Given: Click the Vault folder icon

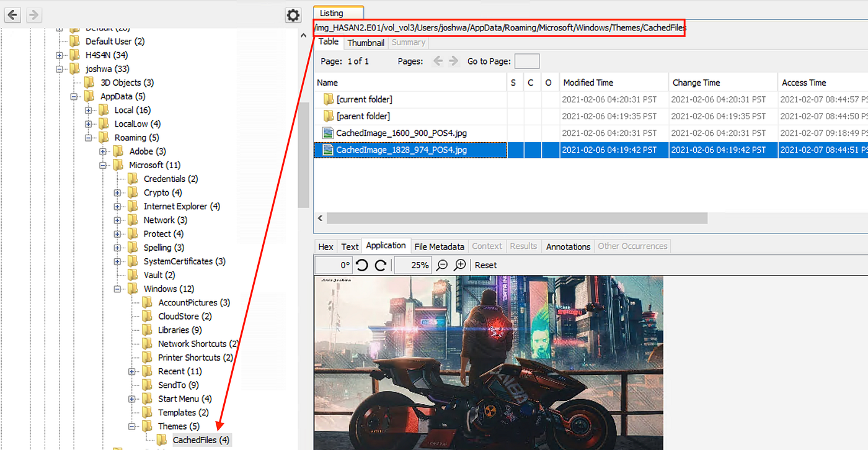Looking at the screenshot, I should point(133,275).
